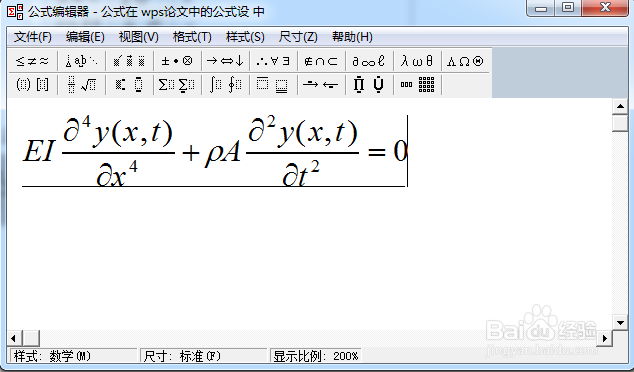Open the labeled arrow templates palette
Screen dimensions: 634x372
pos(321,85)
